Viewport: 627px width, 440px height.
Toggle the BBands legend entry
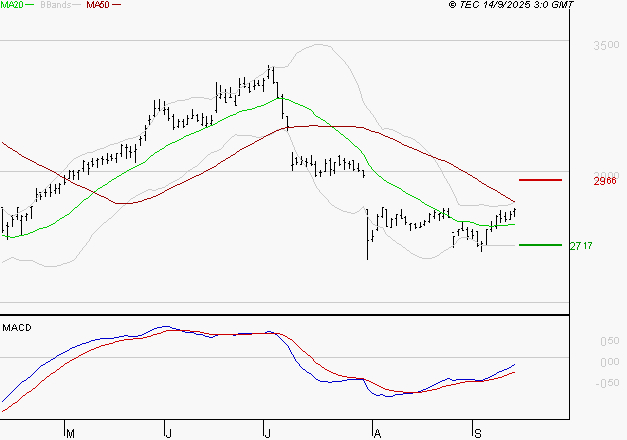53,5
